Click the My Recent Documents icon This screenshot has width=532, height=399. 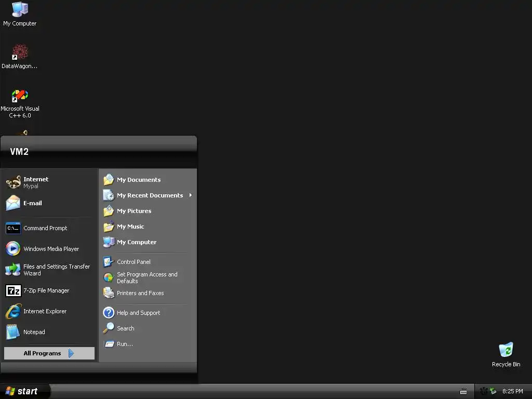[109, 195]
